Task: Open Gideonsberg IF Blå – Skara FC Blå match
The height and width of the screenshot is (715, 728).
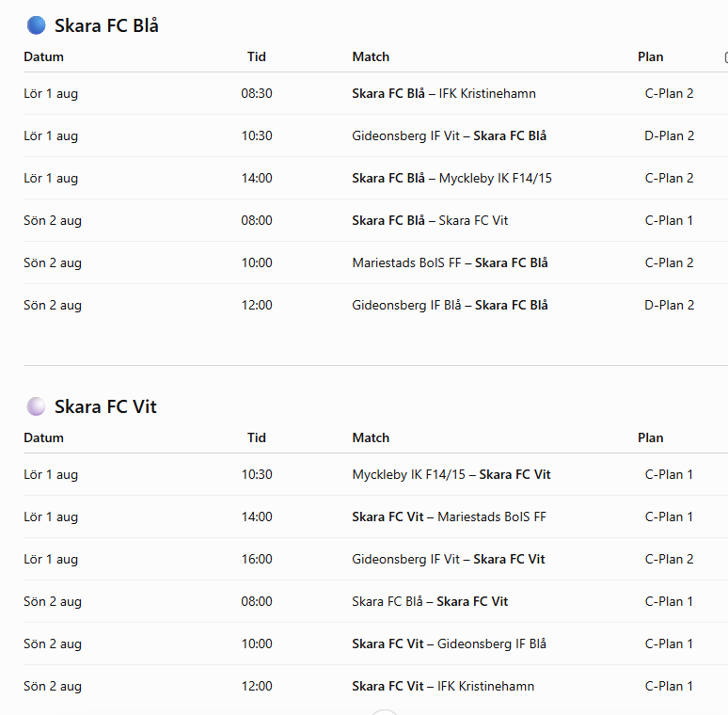Action: [x=450, y=305]
